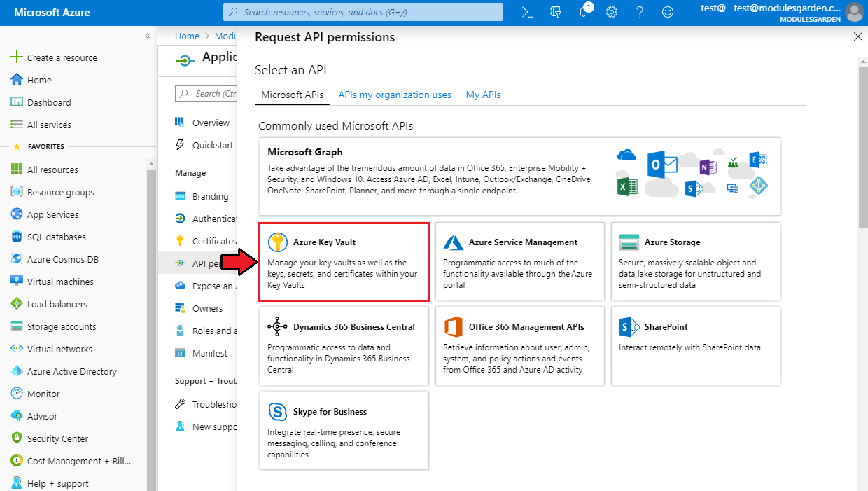Click the New support request icon

pyautogui.click(x=180, y=427)
